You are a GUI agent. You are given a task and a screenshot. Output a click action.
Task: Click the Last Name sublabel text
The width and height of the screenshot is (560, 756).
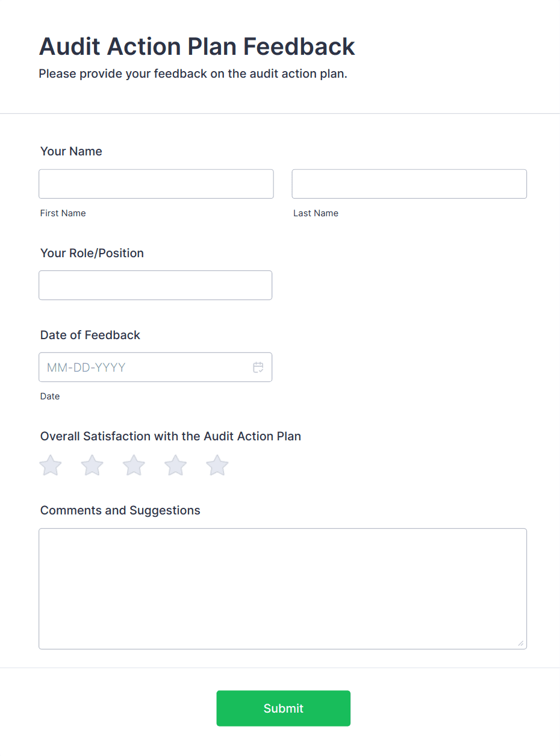click(x=316, y=213)
